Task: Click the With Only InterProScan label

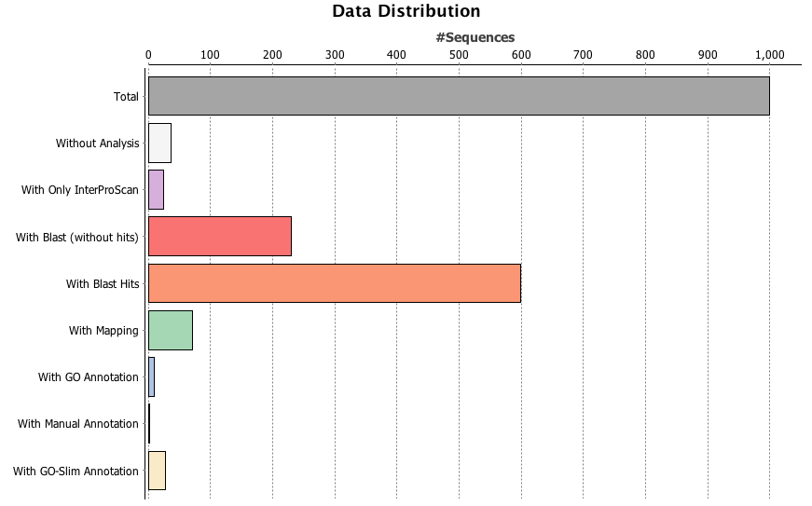Action: [80, 190]
